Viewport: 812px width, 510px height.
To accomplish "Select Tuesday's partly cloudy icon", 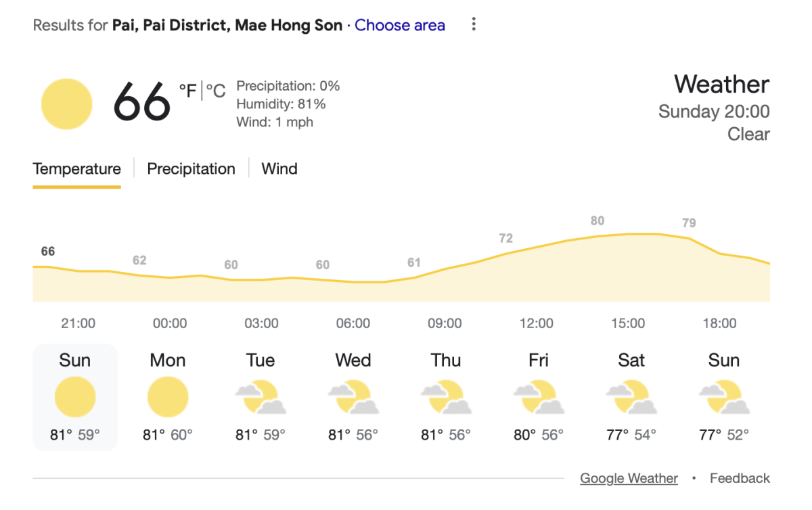I will point(261,397).
